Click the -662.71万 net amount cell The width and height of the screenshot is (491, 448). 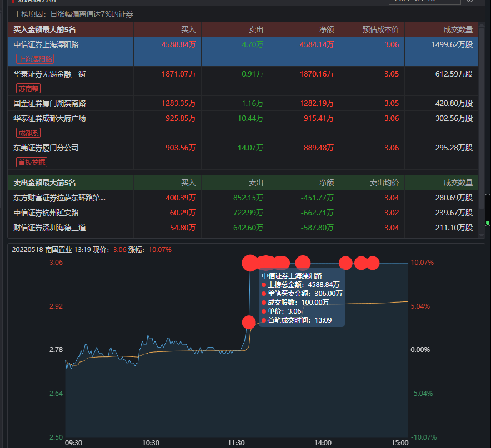click(317, 213)
